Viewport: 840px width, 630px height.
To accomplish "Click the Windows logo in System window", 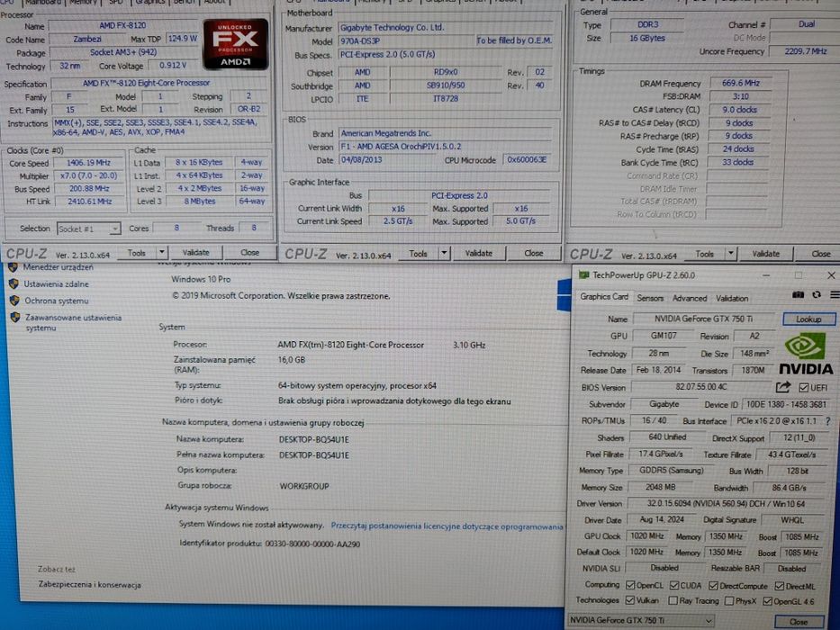I will (x=564, y=294).
